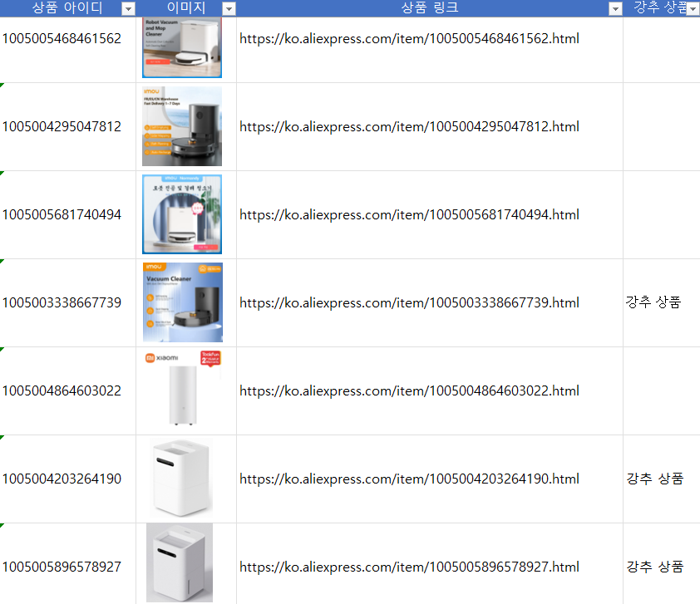Viewport: 700px width, 604px height.
Task: Select the white humidifier image for 1005004203264190
Action: tap(182, 479)
